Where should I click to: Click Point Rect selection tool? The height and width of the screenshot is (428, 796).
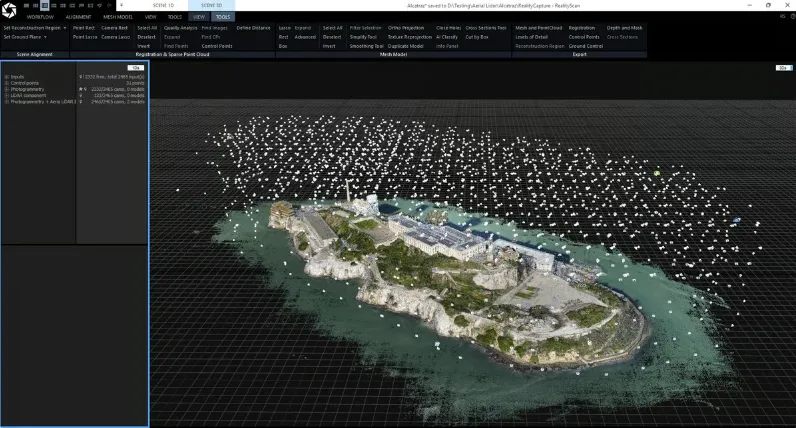pyautogui.click(x=84, y=28)
